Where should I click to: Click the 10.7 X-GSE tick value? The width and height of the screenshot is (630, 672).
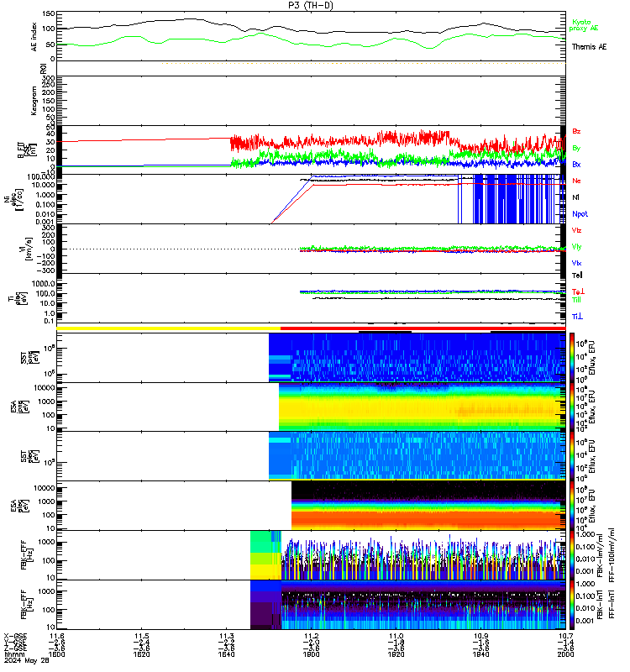pyautogui.click(x=565, y=636)
